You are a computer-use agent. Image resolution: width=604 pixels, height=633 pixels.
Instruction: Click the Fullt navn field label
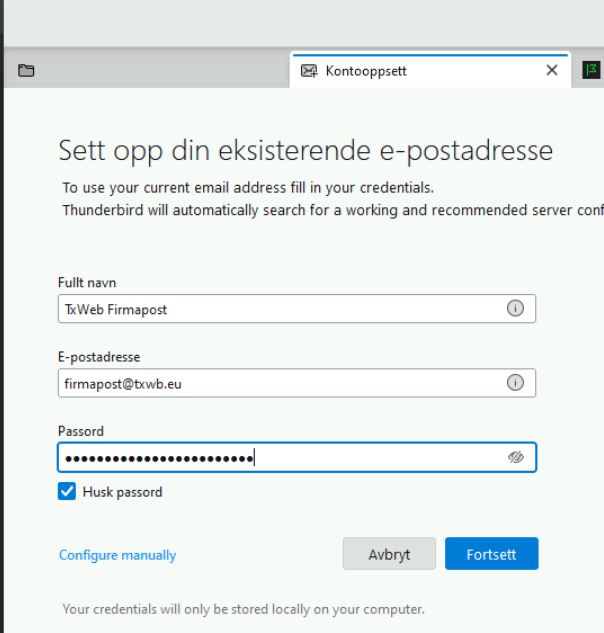click(88, 283)
